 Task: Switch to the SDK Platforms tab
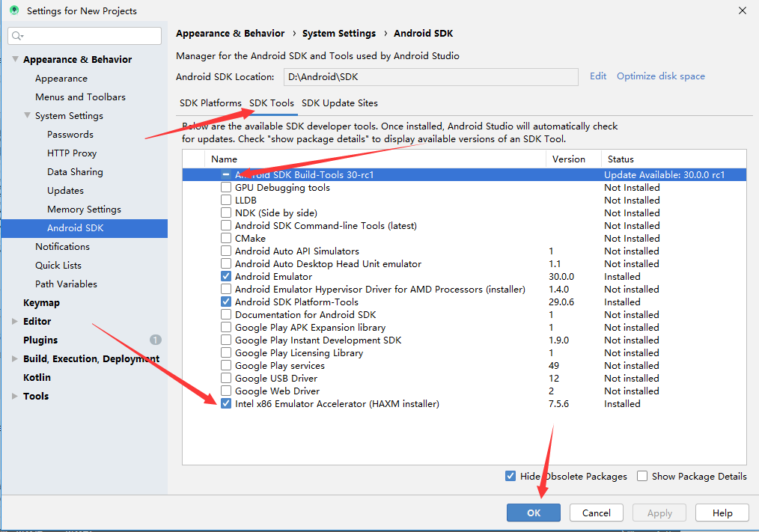210,103
